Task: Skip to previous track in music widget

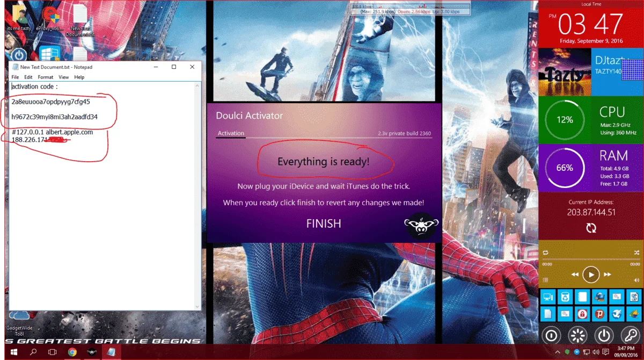Action: coord(575,275)
